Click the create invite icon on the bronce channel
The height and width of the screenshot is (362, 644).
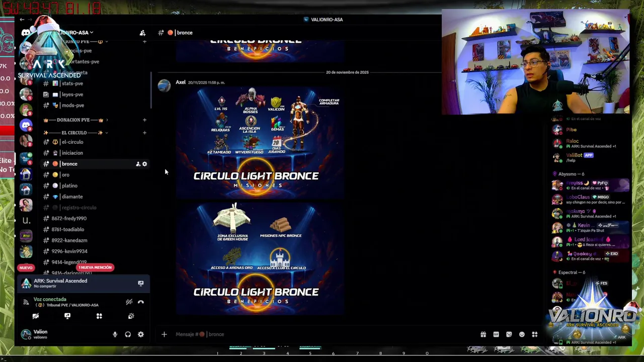[x=138, y=164]
